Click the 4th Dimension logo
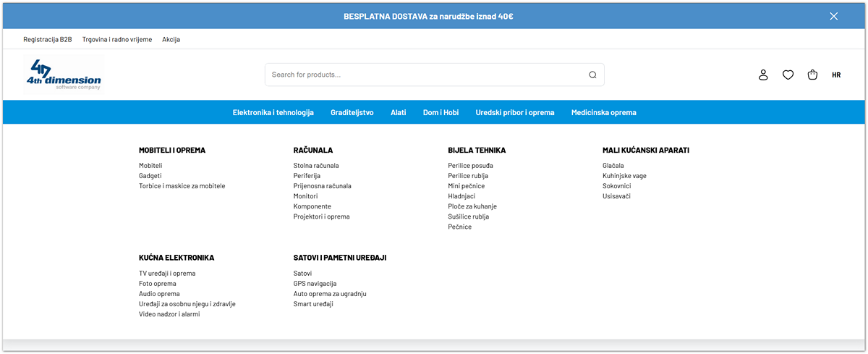The height and width of the screenshot is (354, 868). [64, 75]
